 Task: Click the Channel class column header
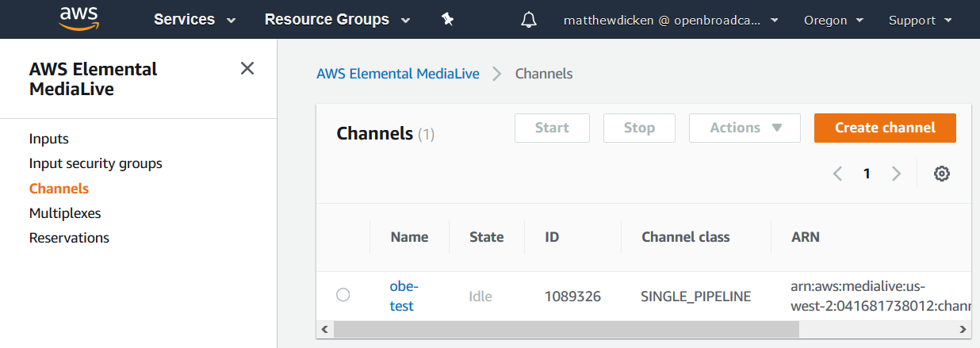pyautogui.click(x=686, y=237)
